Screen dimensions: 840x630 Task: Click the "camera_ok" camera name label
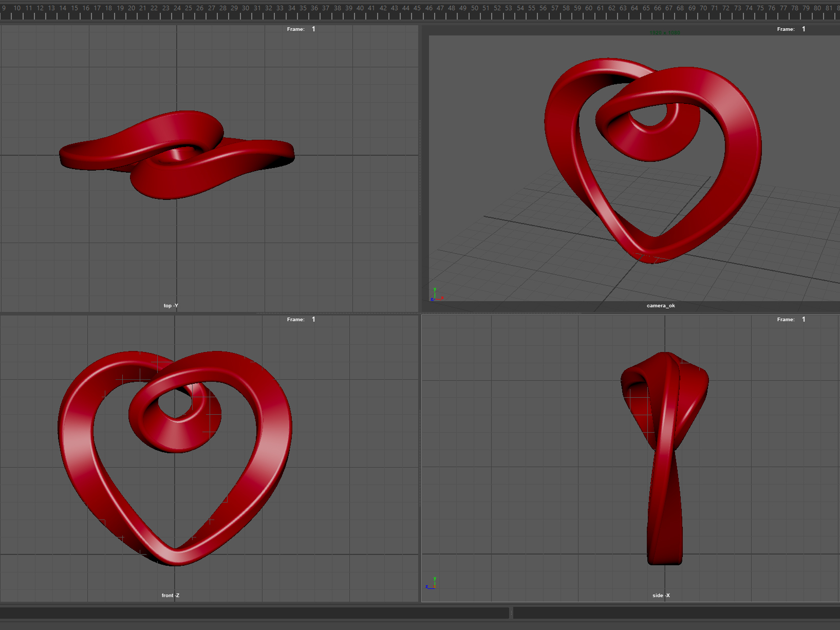click(x=661, y=306)
